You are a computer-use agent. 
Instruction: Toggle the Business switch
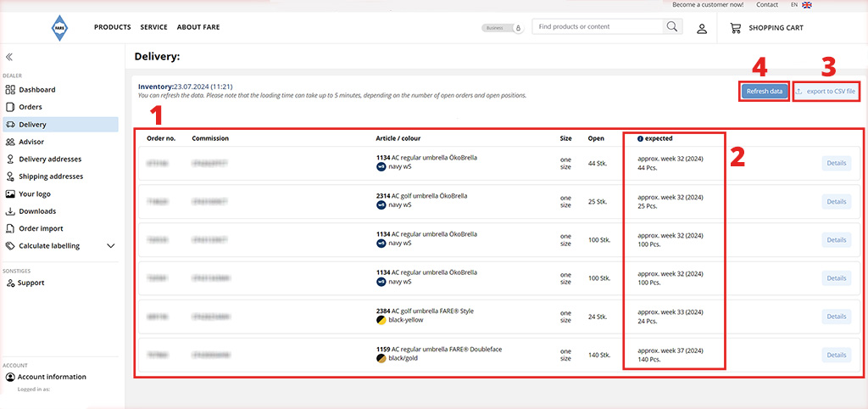(x=503, y=28)
